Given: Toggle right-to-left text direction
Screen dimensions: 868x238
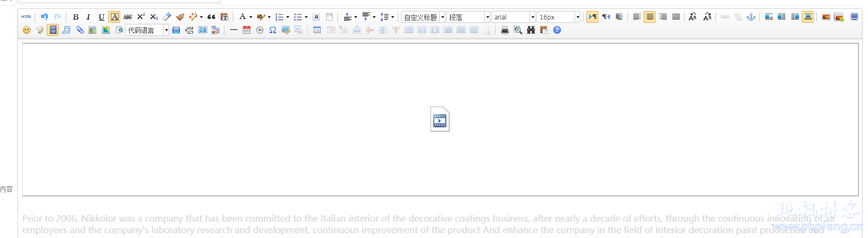Looking at the screenshot, I should [606, 17].
